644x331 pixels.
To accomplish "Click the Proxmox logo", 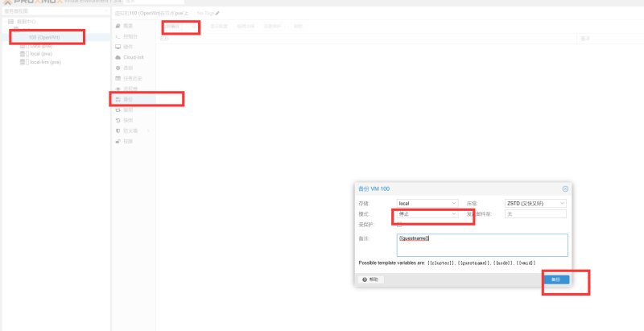I will tap(33, 2).
